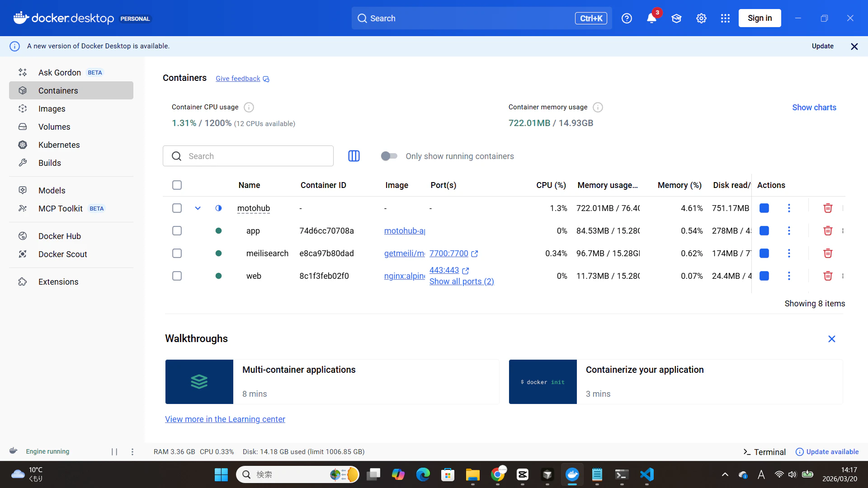Open the Terminal panel

[x=764, y=452]
